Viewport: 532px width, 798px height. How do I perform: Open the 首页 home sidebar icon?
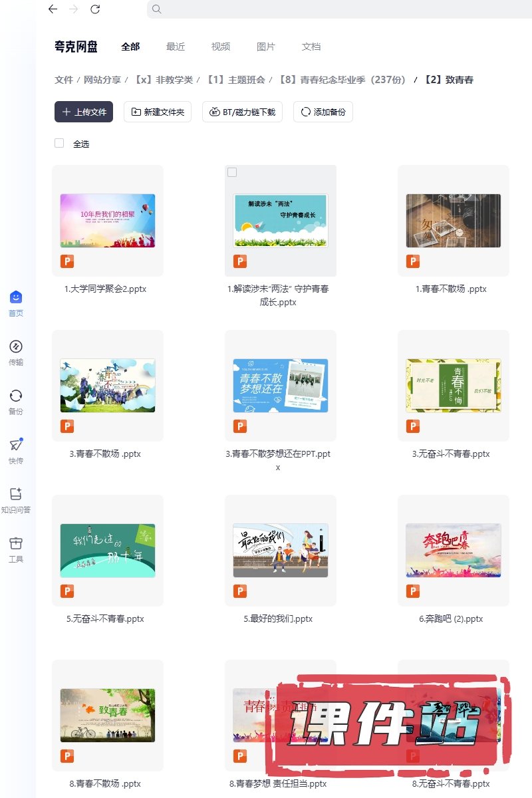coord(16,297)
